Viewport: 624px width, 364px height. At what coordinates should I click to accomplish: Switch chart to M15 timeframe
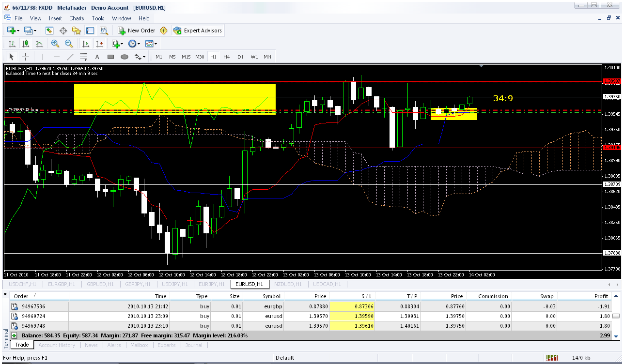pos(186,57)
